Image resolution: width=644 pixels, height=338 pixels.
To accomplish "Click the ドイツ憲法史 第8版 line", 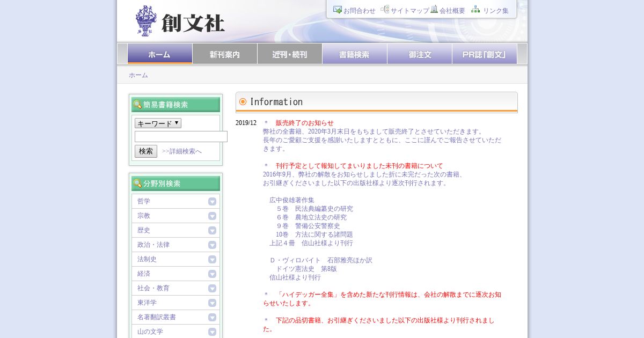I will pyautogui.click(x=306, y=269).
